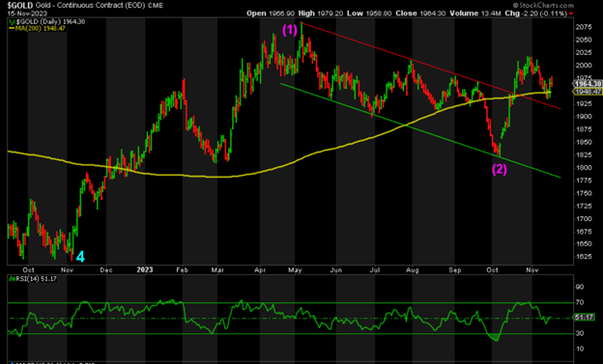Click the RSI 10 level axis label
603x364 pixels.
(580, 349)
